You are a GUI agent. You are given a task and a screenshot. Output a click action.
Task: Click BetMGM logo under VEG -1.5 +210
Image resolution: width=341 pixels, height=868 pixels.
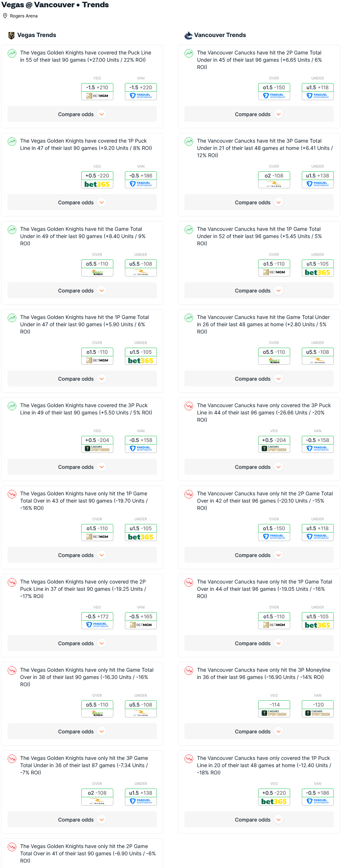click(97, 96)
